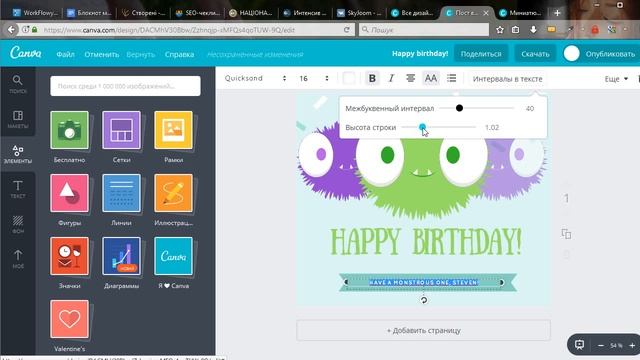The width and height of the screenshot is (640, 360).
Task: Open a new browser tab
Action: (x=557, y=13)
